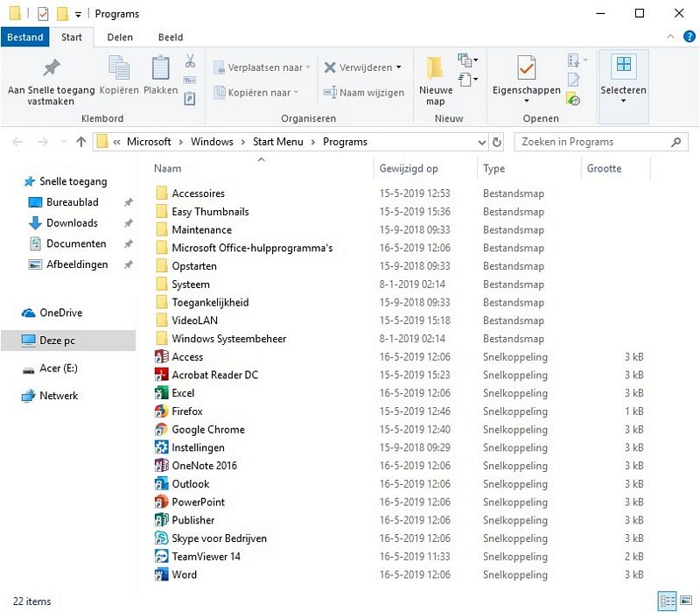The height and width of the screenshot is (612, 700).
Task: Open the Verwijderen dropdown arrow
Action: click(x=399, y=67)
